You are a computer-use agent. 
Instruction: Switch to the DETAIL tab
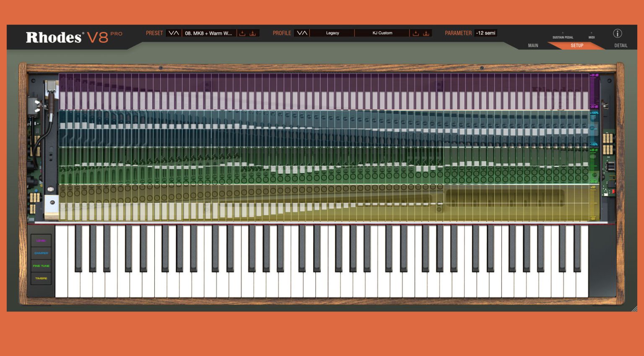click(621, 45)
